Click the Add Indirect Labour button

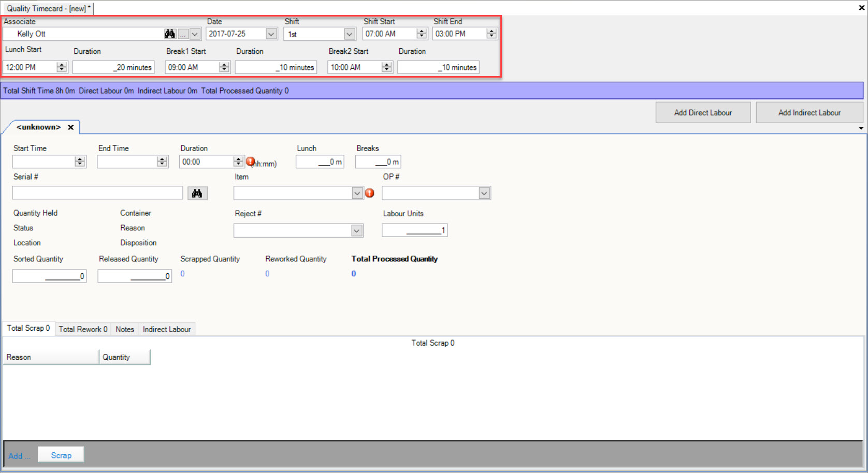coord(809,112)
